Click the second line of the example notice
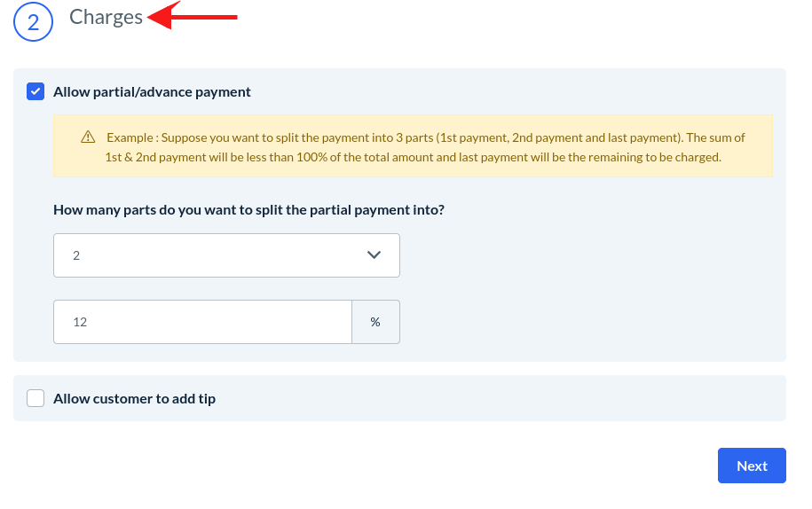 (x=413, y=157)
